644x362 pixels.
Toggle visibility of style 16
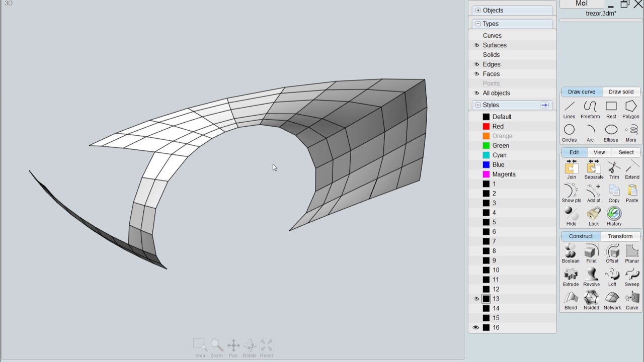(x=476, y=327)
